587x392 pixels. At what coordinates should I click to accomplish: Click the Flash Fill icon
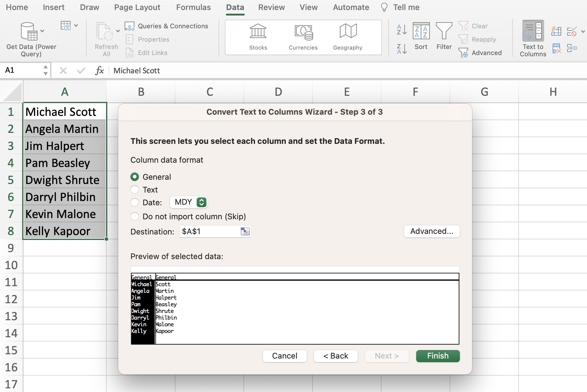click(556, 31)
